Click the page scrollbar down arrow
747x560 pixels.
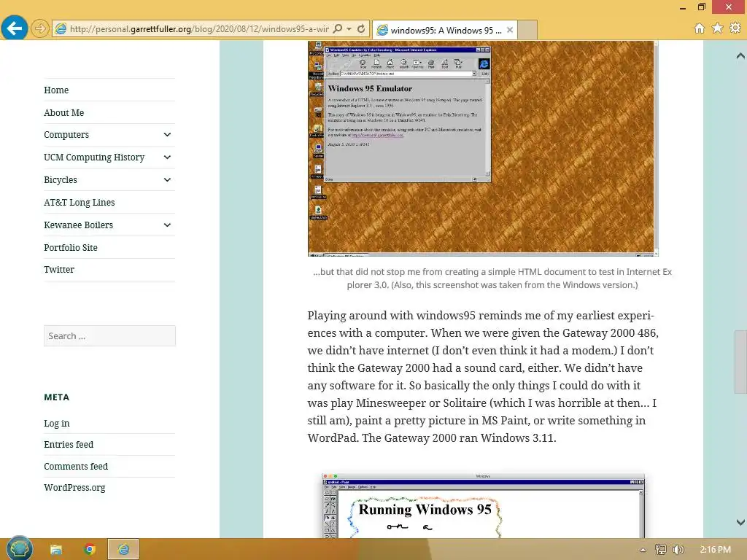tap(740, 522)
